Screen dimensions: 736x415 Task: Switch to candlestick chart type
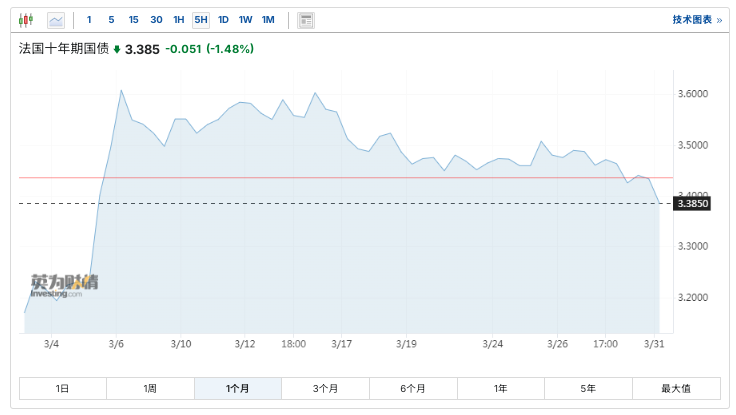click(26, 20)
